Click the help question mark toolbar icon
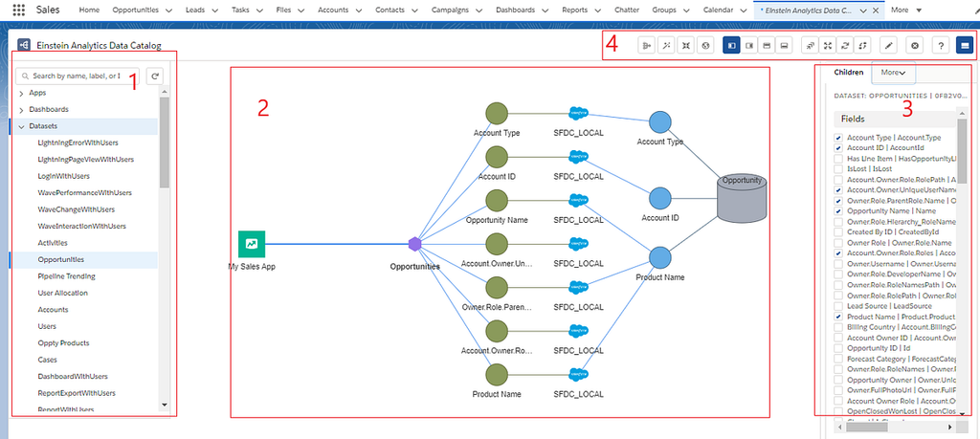Viewport: 980px width, 439px height. point(940,45)
